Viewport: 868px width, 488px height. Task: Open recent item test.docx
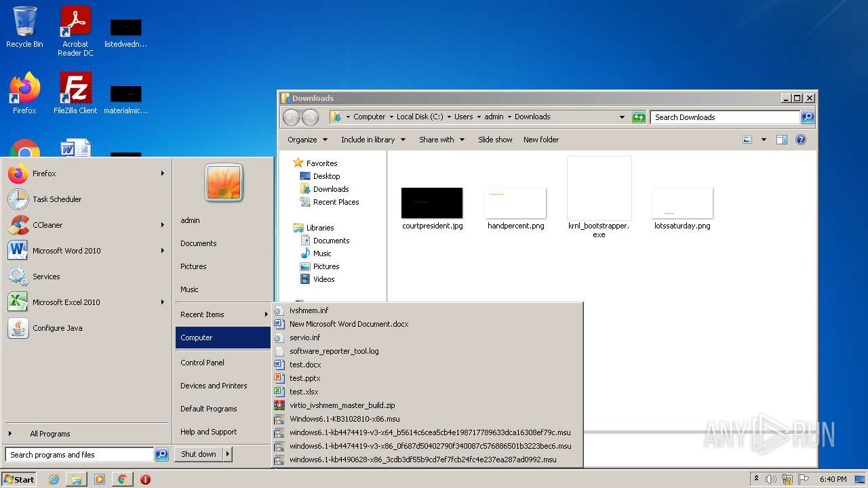coord(427,365)
